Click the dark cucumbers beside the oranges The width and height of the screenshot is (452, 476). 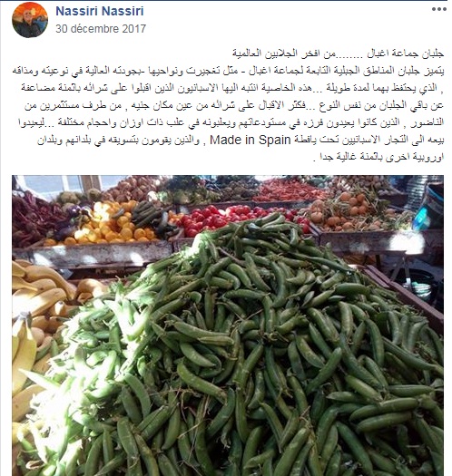tap(149, 214)
